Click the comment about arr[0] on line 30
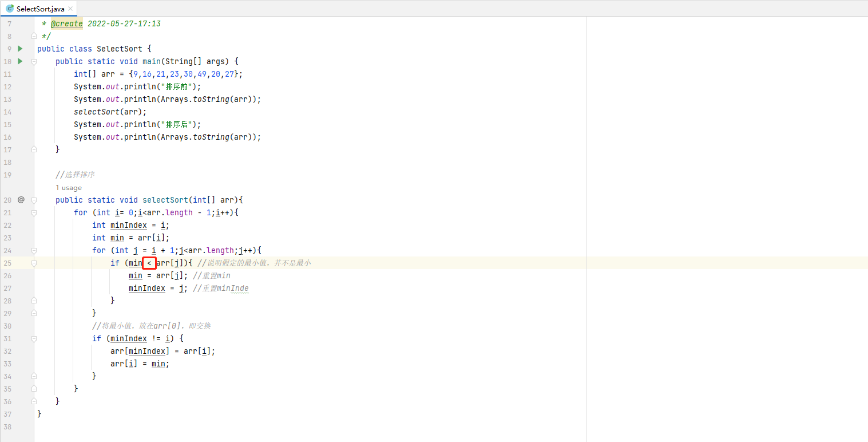 point(152,326)
